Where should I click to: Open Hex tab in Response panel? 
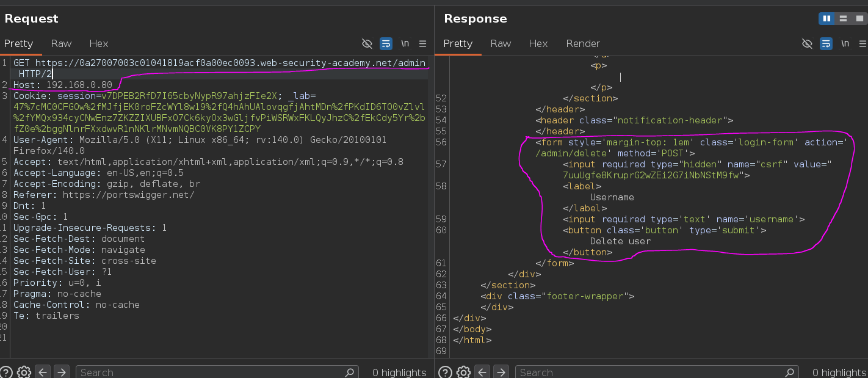[538, 43]
